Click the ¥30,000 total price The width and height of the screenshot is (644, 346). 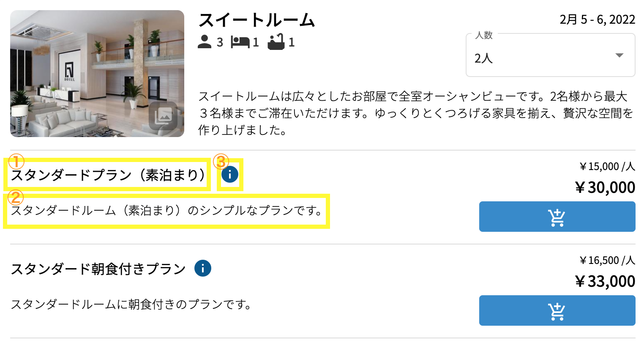pyautogui.click(x=605, y=187)
